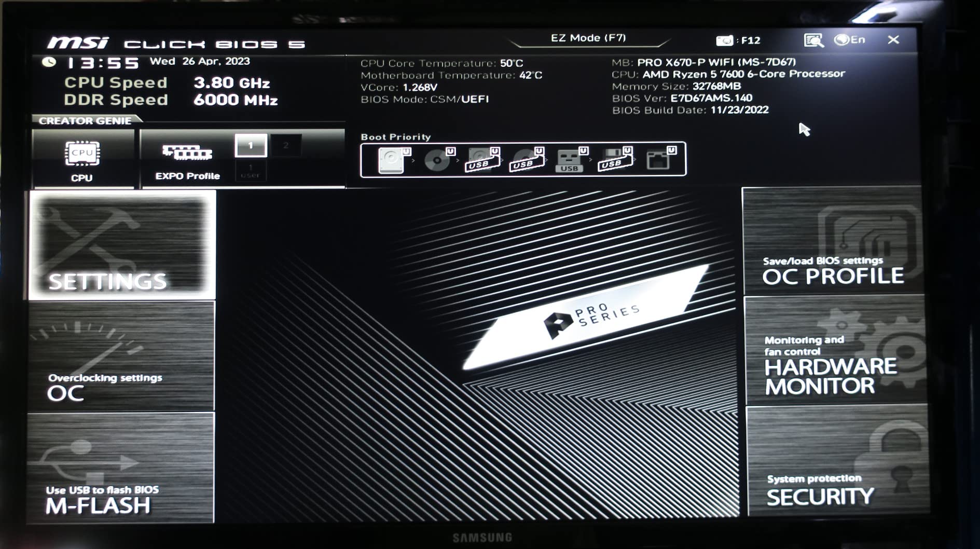
Task: Click the BIOS Build Date 11/23/2022 line
Action: point(691,110)
